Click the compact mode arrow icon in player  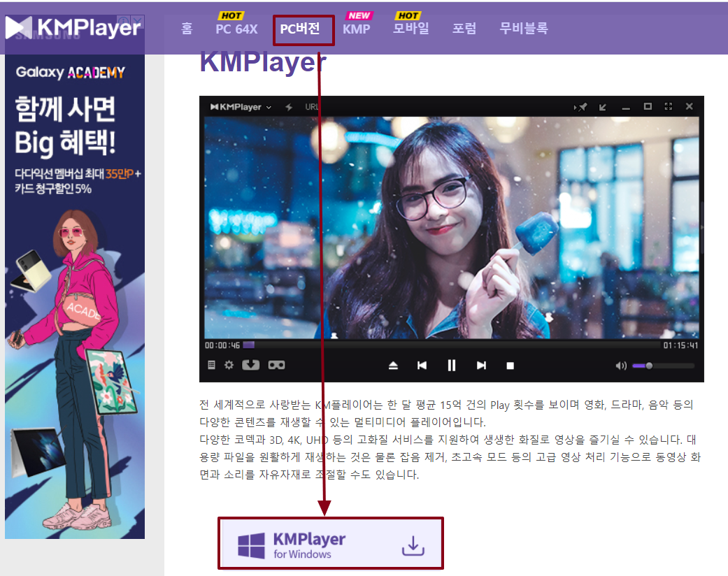603,107
